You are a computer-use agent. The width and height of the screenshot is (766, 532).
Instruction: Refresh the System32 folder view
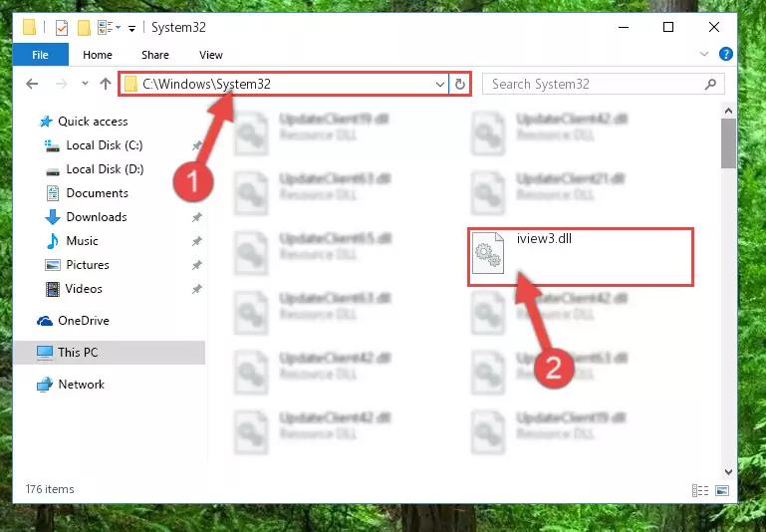(459, 84)
